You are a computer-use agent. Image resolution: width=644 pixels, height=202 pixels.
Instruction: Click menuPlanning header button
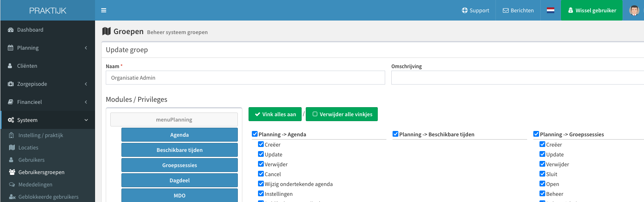(174, 119)
